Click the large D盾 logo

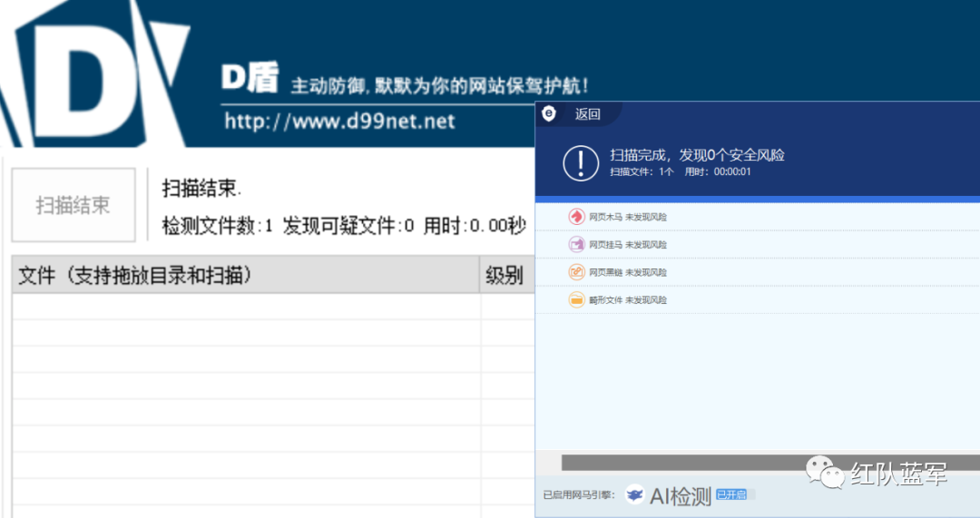(93, 73)
